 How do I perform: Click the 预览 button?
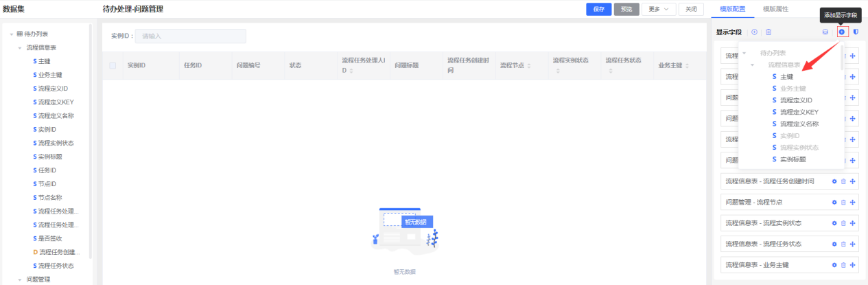(626, 9)
